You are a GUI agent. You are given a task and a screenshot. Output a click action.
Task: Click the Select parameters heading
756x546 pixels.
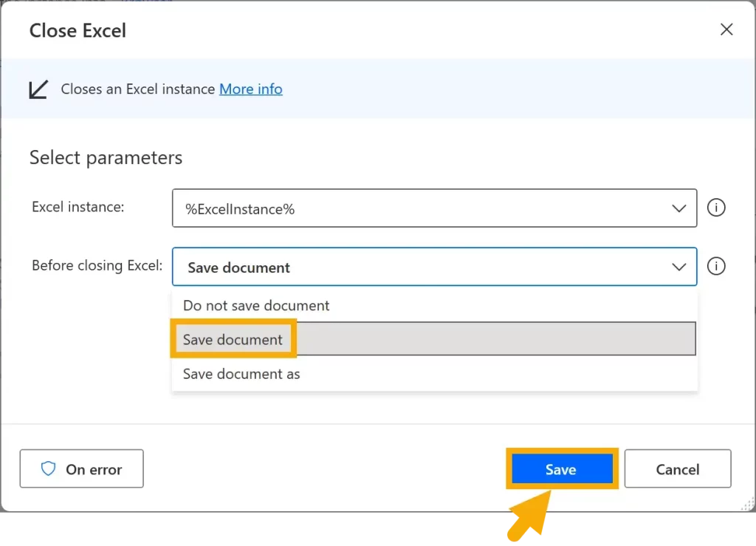coord(106,158)
